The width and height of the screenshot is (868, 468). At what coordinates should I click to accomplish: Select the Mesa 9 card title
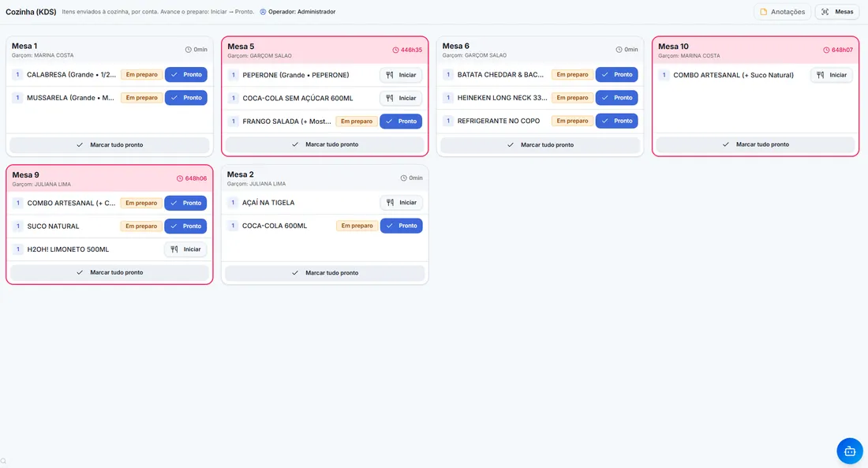pyautogui.click(x=25, y=175)
